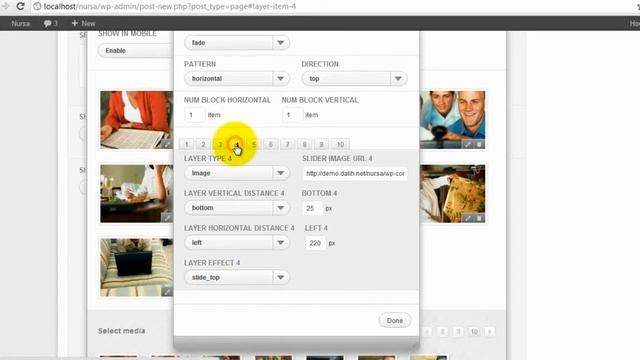Screen dimensions: 640x360
Task: Select the dining table thumbnail
Action: [137, 193]
